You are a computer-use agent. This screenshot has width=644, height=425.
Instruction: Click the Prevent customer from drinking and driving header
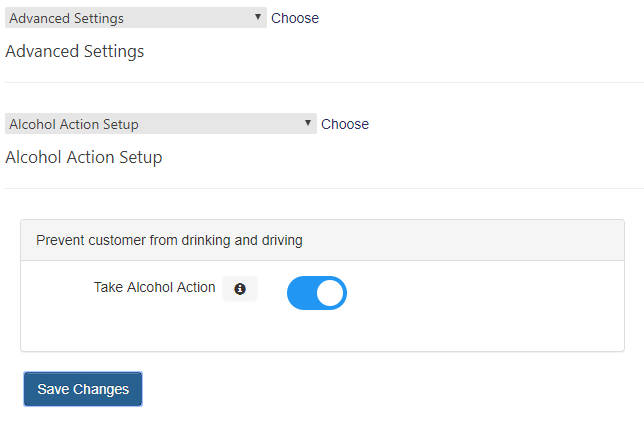[169, 240]
